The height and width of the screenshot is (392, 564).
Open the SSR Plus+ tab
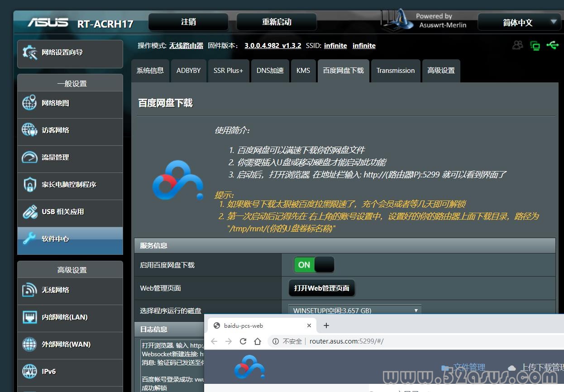[229, 71]
